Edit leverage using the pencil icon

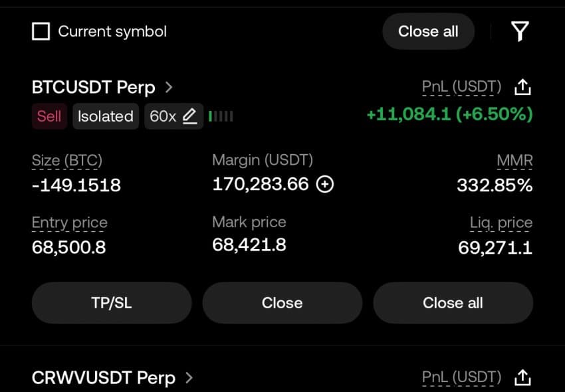pos(189,116)
